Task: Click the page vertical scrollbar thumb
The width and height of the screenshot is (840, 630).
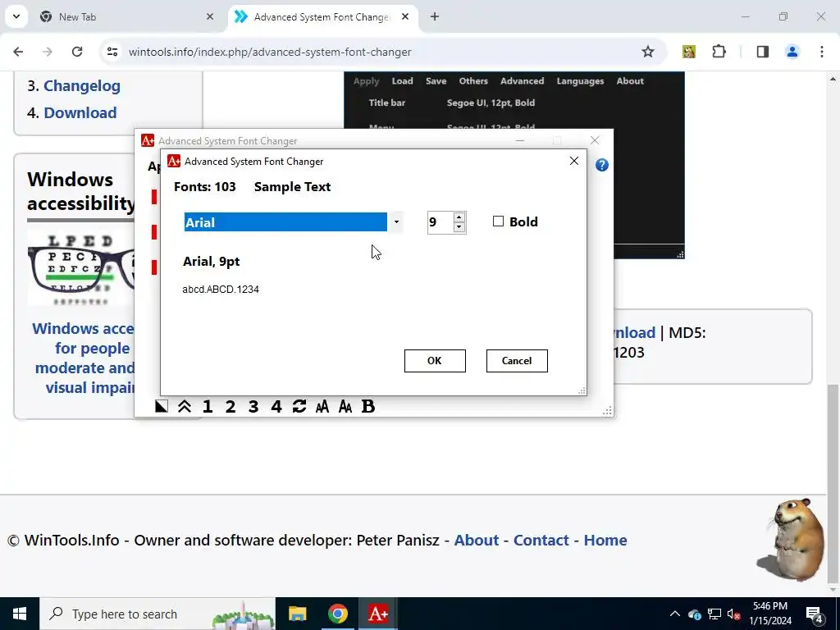Action: tap(833, 485)
